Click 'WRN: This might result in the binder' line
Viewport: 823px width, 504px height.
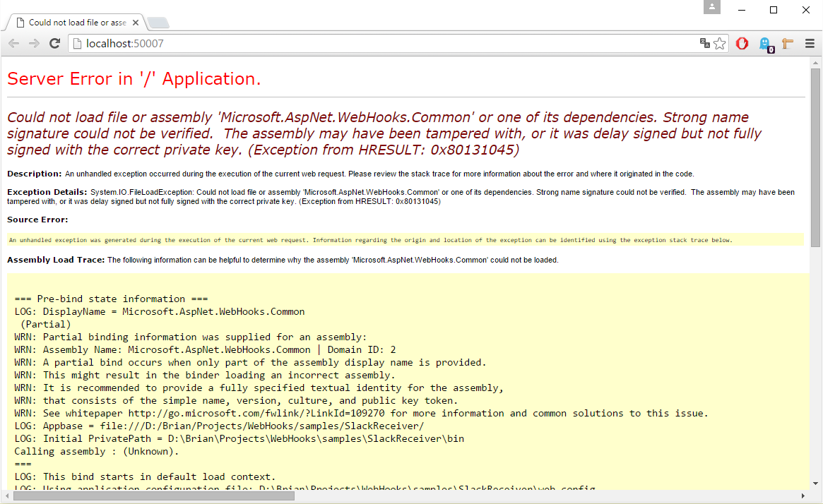(x=205, y=375)
